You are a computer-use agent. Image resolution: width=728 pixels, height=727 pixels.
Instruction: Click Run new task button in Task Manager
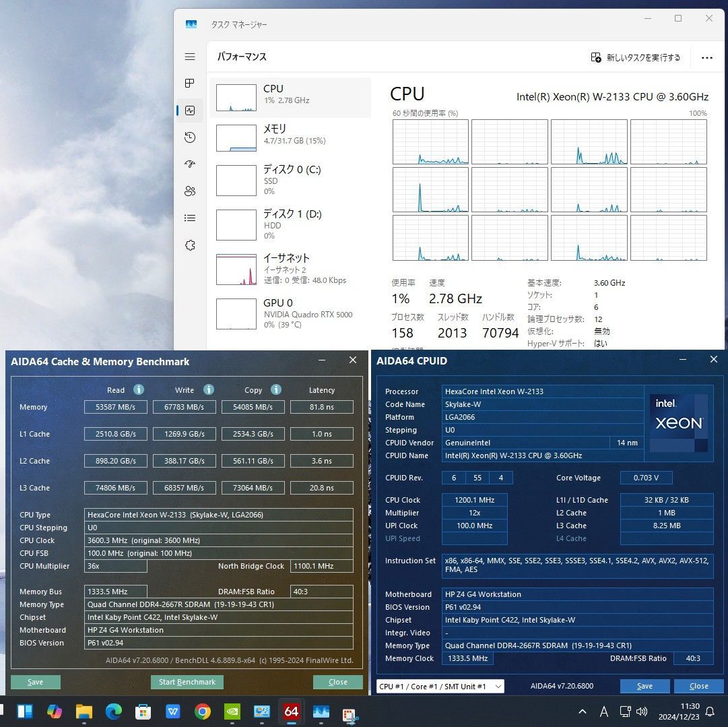click(635, 57)
